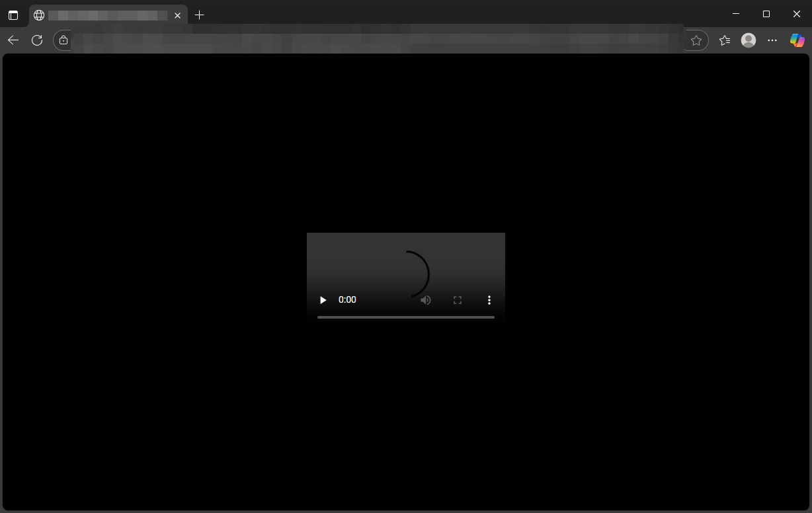Open the tab actions menu
Image resolution: width=812 pixels, height=513 pixels.
[13, 15]
